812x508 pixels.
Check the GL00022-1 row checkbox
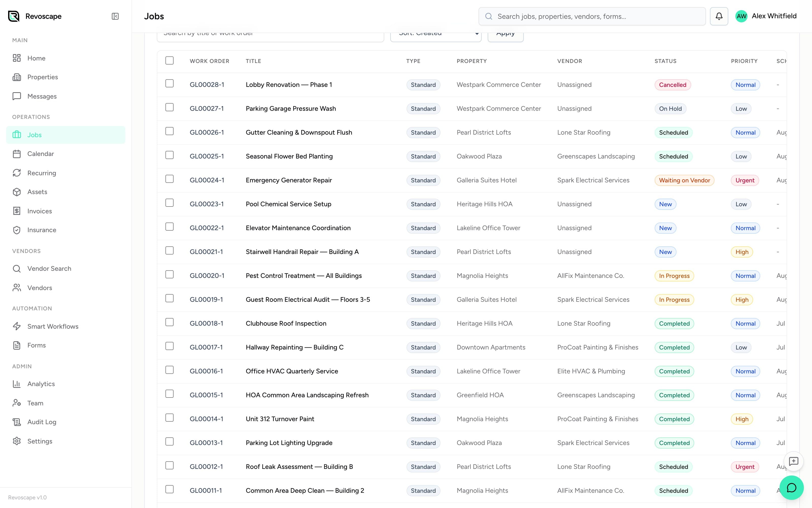(170, 227)
